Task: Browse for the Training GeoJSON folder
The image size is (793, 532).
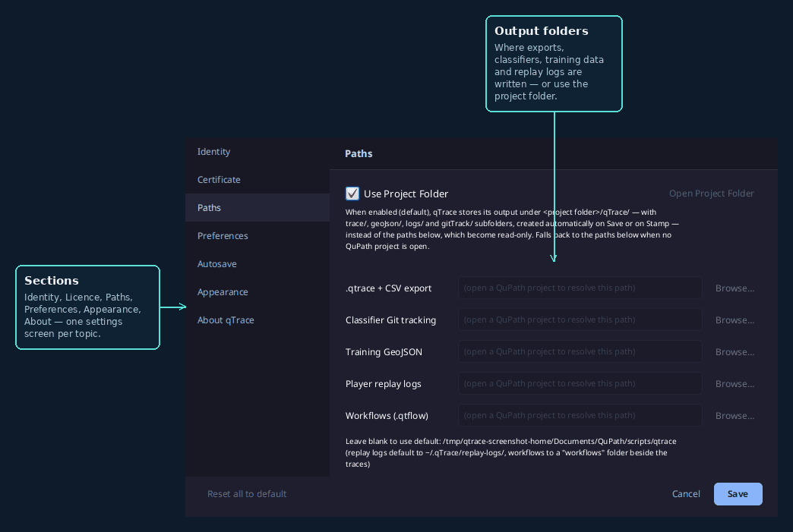Action: (x=735, y=351)
